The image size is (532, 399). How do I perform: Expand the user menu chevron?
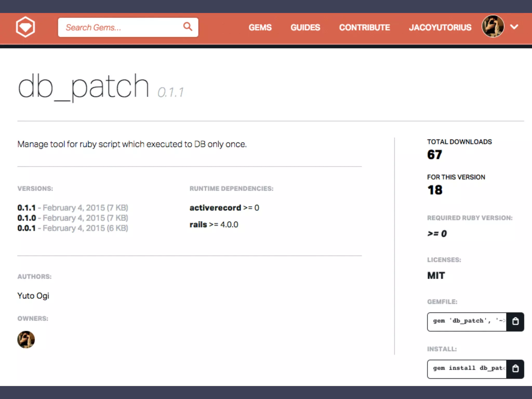tap(514, 27)
